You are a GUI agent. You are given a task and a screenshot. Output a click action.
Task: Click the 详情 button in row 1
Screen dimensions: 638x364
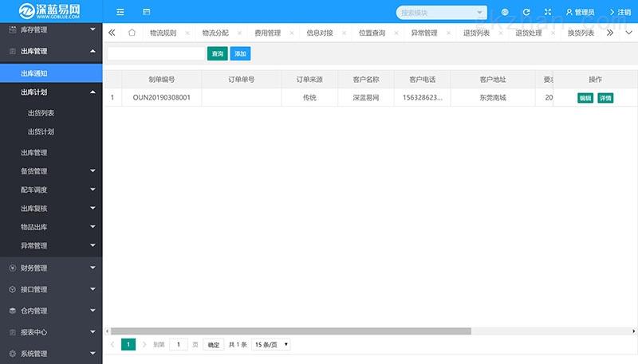605,98
